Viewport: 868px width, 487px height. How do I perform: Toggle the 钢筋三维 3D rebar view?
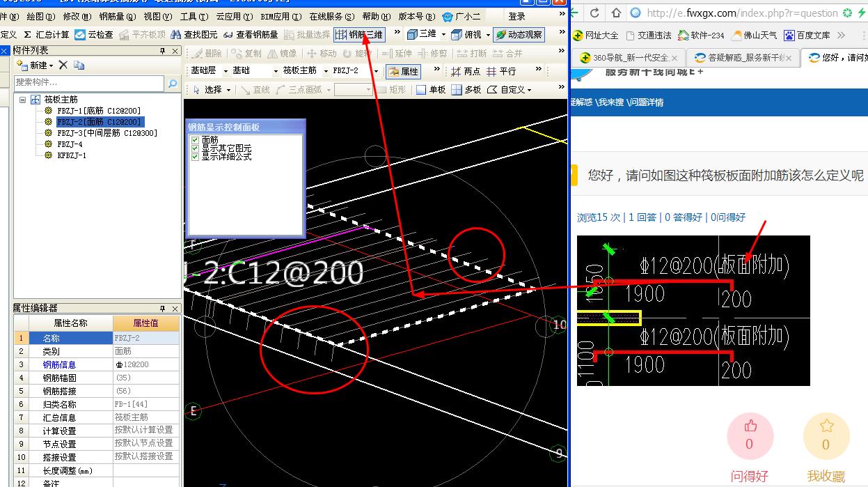pyautogui.click(x=359, y=34)
